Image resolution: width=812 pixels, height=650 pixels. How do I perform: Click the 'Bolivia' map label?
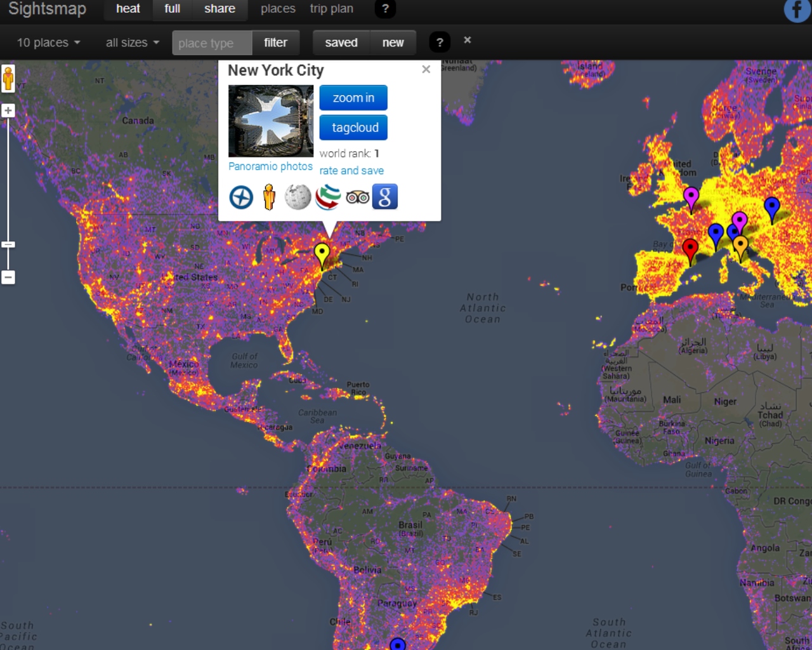[x=367, y=570]
